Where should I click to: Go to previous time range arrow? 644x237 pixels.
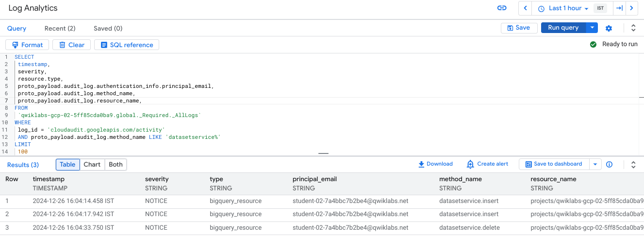pyautogui.click(x=526, y=8)
